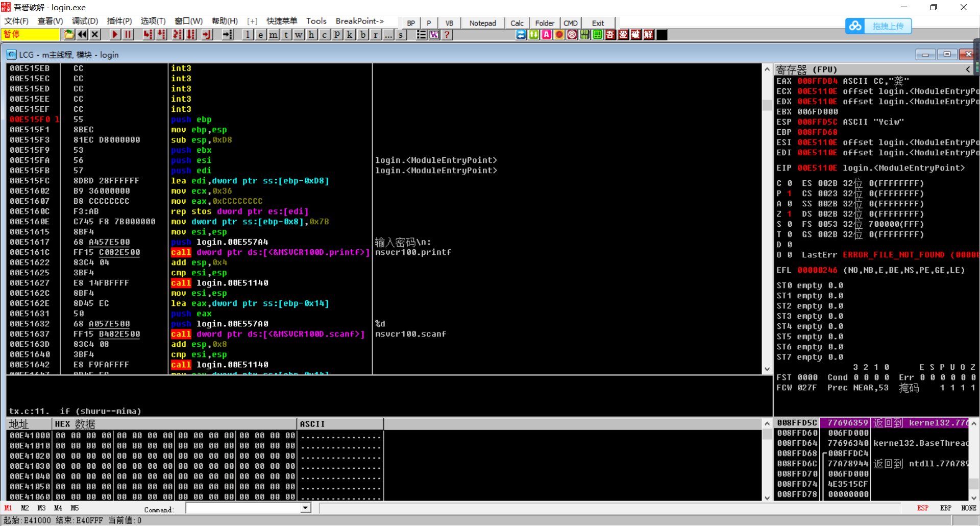Viewport: 980px width, 526px height.
Task: Open the Tools menu
Action: pyautogui.click(x=316, y=21)
